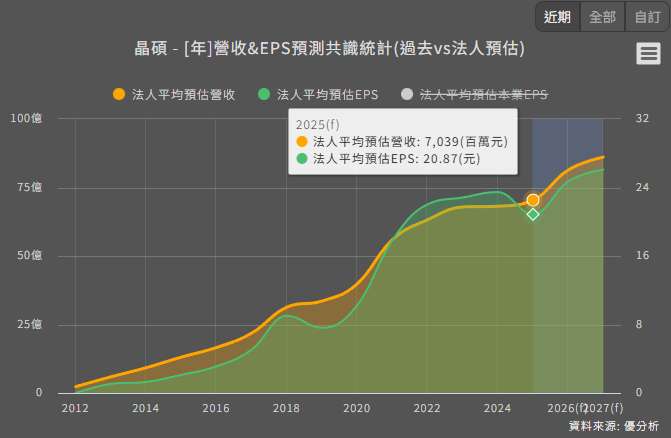The width and height of the screenshot is (671, 438).
Task: Click the 2020 x-axis label
Action: pos(356,408)
